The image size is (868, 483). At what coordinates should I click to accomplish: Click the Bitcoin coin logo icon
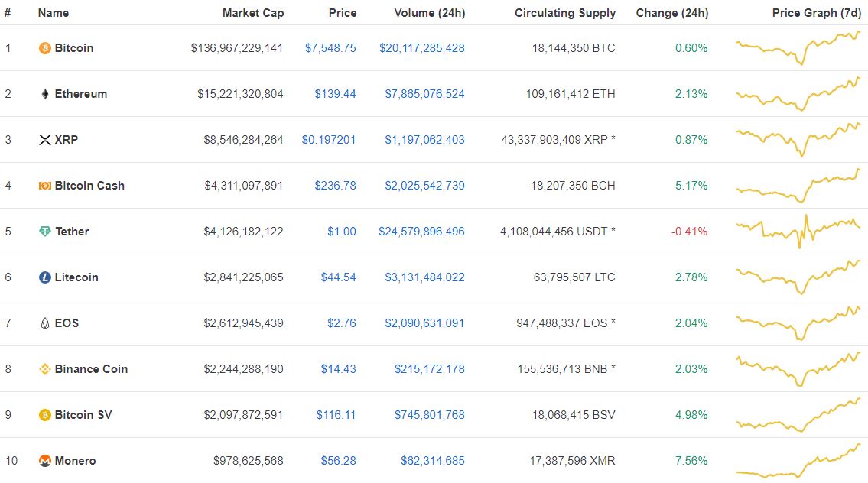pos(45,48)
